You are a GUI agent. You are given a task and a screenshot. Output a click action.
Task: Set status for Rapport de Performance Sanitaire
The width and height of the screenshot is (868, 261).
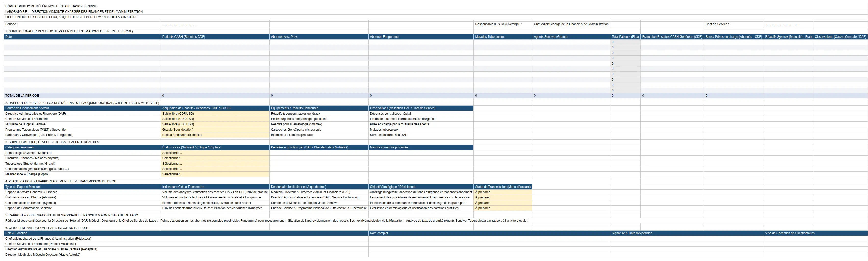tap(503, 208)
